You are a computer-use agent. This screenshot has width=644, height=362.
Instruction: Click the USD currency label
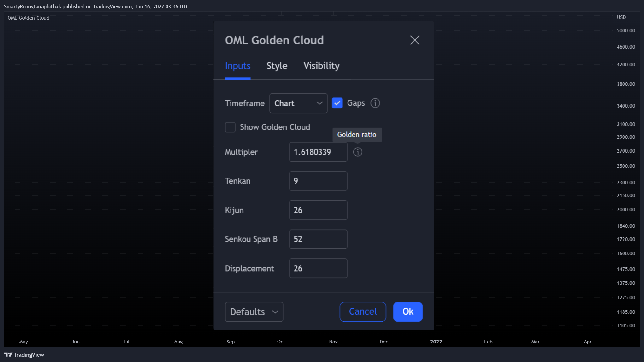click(x=621, y=17)
